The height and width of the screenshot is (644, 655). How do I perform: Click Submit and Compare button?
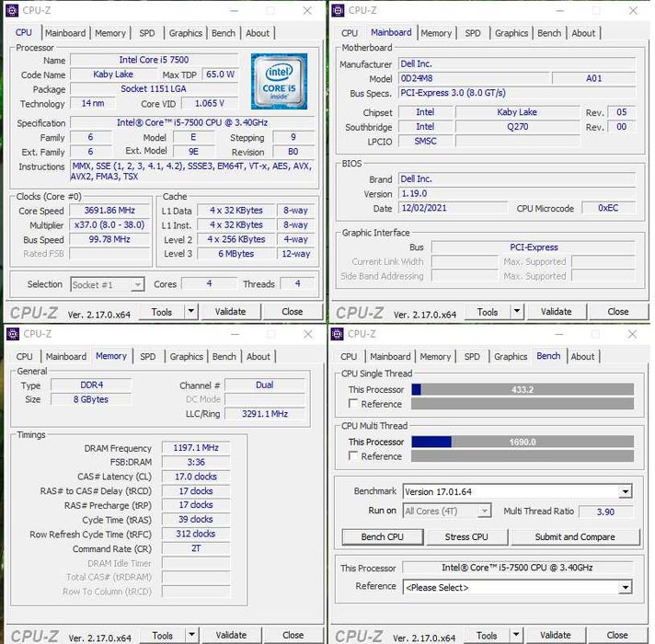click(x=575, y=536)
